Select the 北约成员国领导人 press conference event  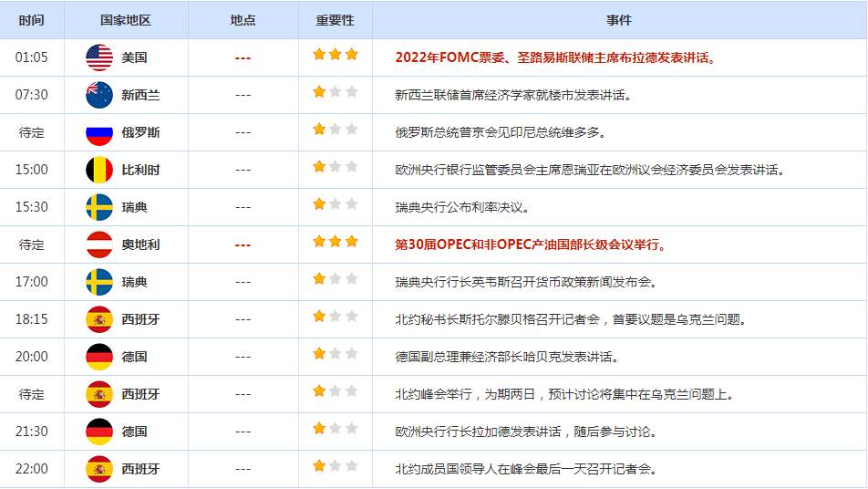[x=526, y=469]
